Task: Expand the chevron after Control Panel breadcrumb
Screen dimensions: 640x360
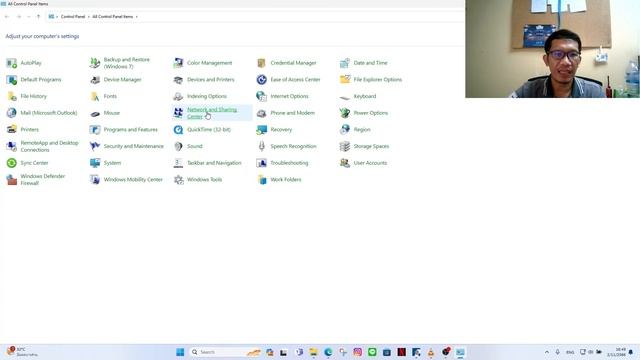Action: [x=89, y=17]
